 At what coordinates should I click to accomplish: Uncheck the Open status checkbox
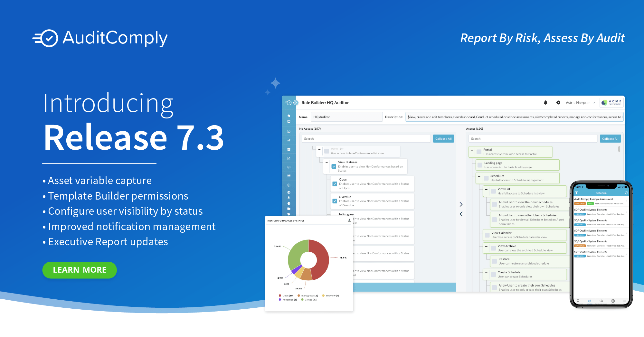tap(335, 184)
